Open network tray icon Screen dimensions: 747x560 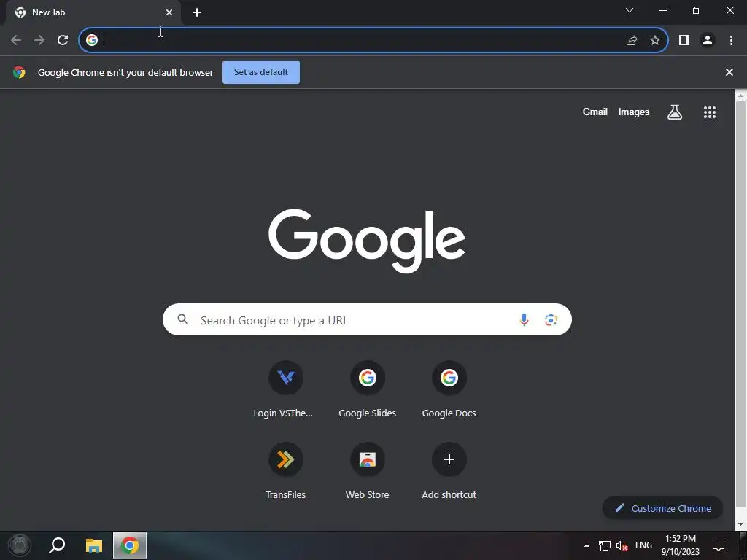604,545
